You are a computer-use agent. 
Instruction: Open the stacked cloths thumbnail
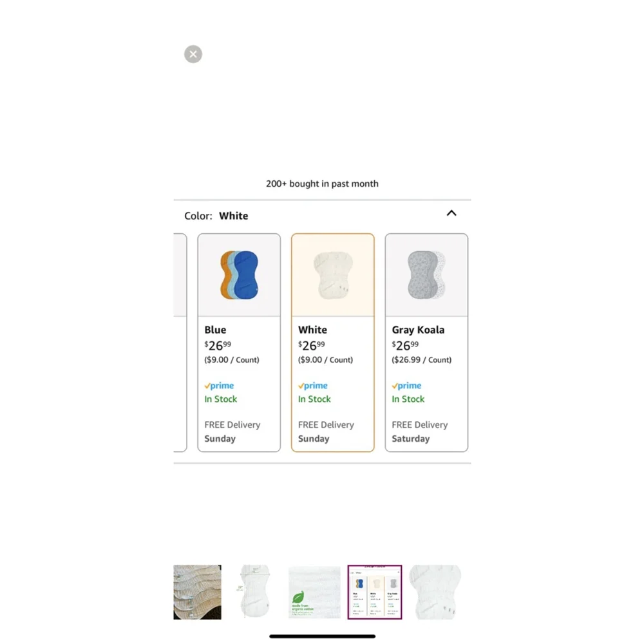[197, 592]
